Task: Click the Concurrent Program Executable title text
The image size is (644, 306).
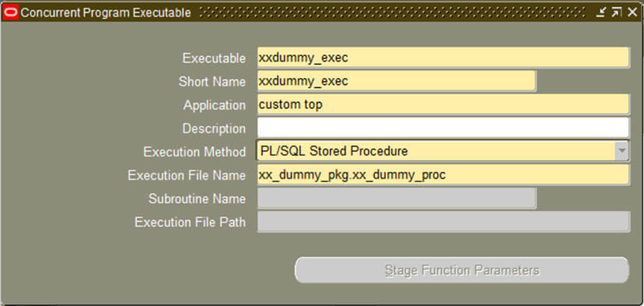Action: click(106, 13)
